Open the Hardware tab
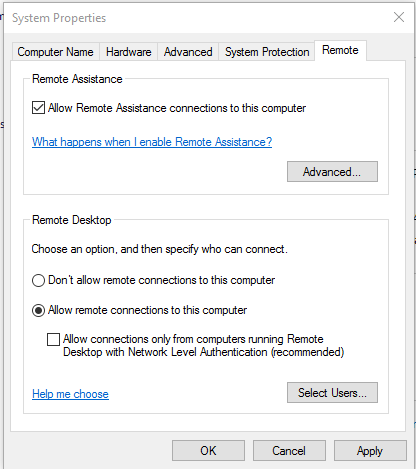The height and width of the screenshot is (469, 416). (x=129, y=52)
